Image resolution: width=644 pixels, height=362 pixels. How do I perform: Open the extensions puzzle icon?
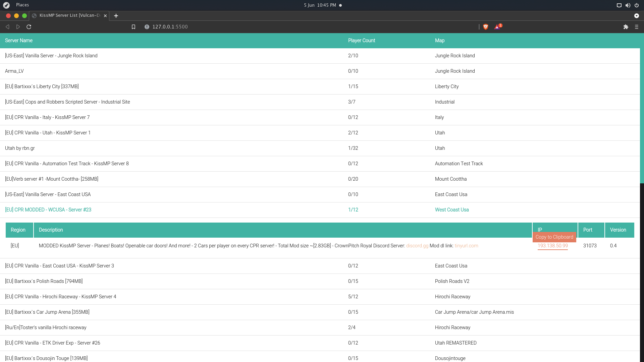pyautogui.click(x=626, y=27)
